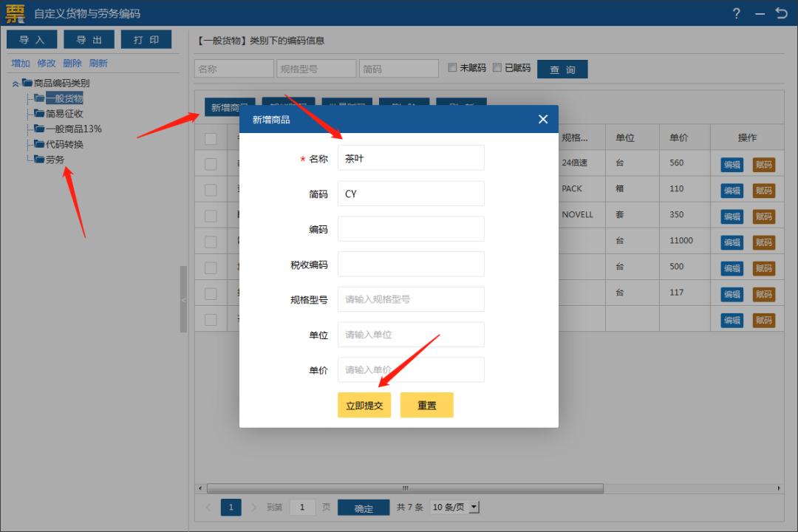
Task: Collapse the side panel with the left chevron
Action: [182, 299]
